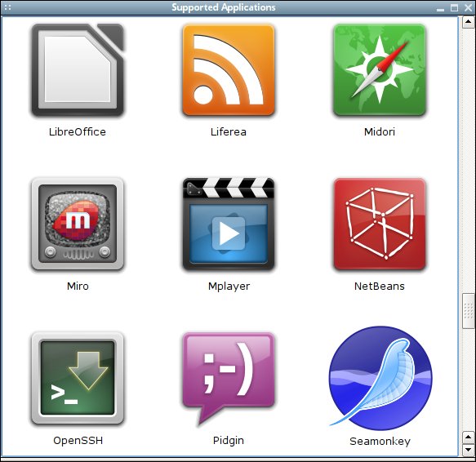This screenshot has height=462, width=476.
Task: Click the Midori text label
Action: (x=380, y=132)
